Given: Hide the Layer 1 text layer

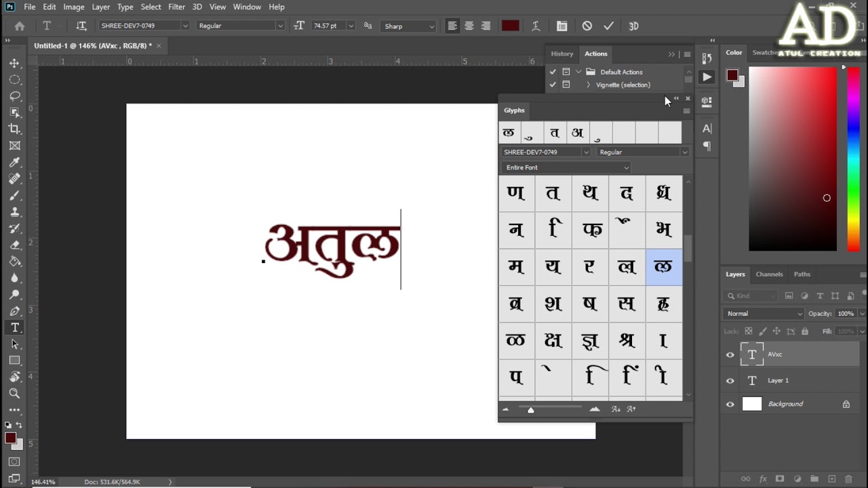Looking at the screenshot, I should click(730, 381).
